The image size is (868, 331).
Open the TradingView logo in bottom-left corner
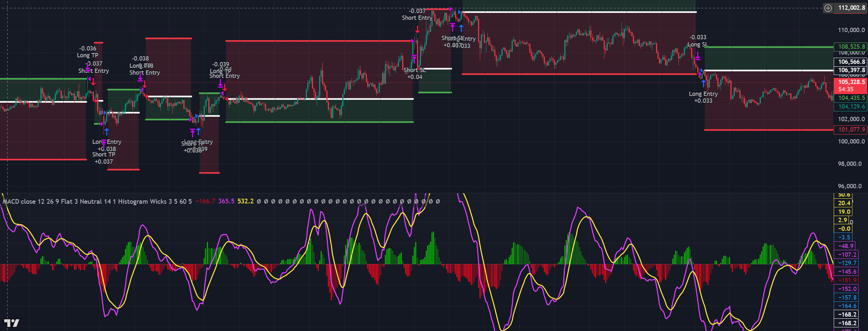(12, 323)
